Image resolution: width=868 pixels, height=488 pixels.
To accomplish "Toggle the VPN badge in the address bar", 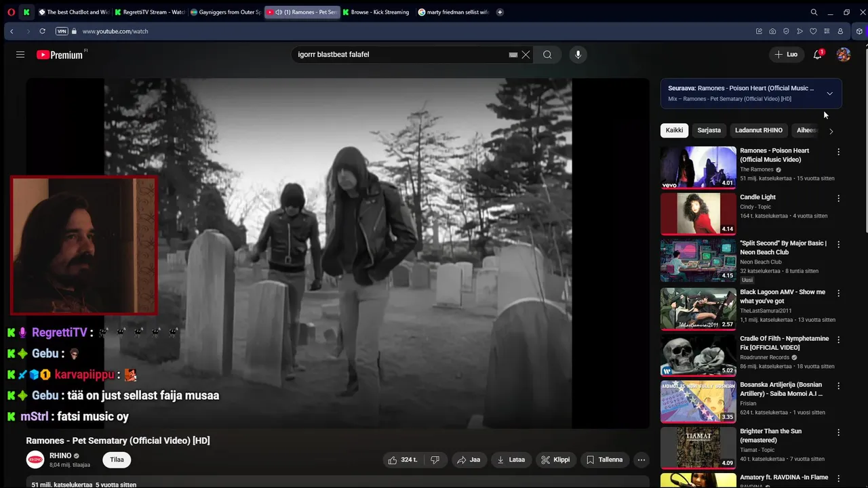I will pyautogui.click(x=62, y=31).
